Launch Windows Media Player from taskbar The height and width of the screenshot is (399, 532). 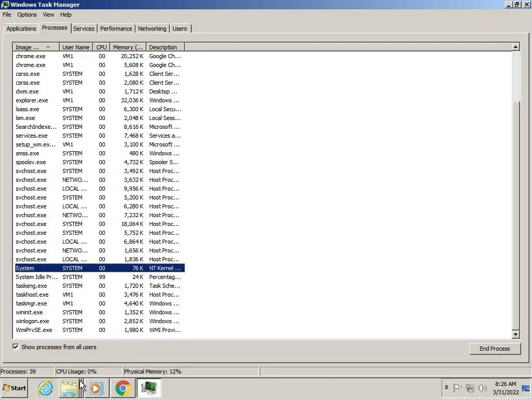96,388
